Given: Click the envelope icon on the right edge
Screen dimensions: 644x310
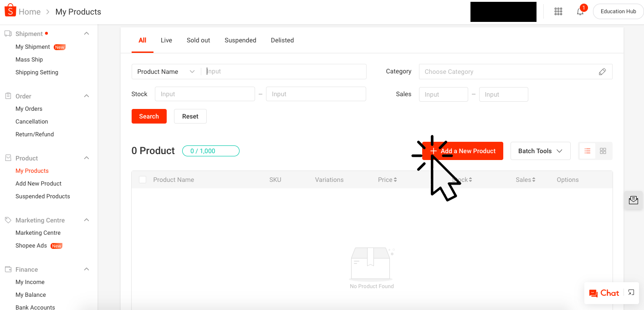Looking at the screenshot, I should pos(633,200).
